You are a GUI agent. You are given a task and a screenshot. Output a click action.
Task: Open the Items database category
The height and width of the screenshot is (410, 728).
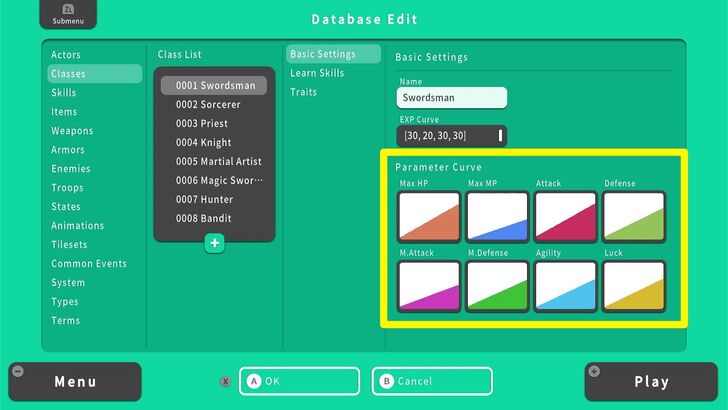tap(64, 112)
